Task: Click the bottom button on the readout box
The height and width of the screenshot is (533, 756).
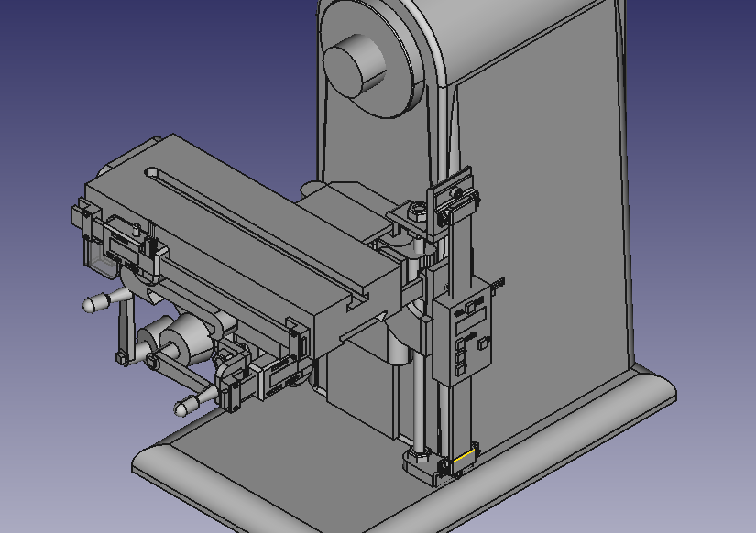Action: 460,370
